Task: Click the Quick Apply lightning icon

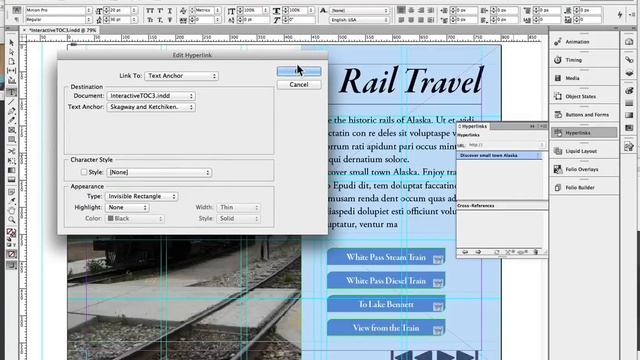Action: (620, 14)
